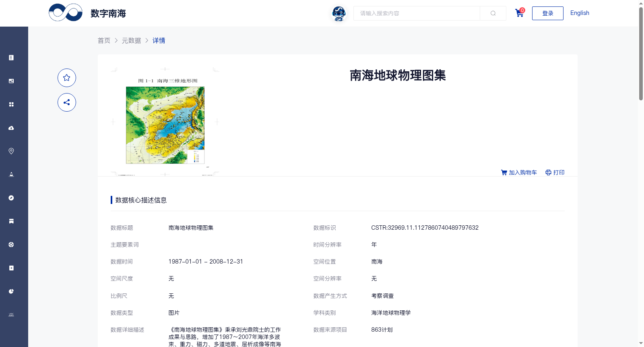Click the 空间位置 value 南海
Viewport: 644px width, 347px height.
[x=377, y=262]
